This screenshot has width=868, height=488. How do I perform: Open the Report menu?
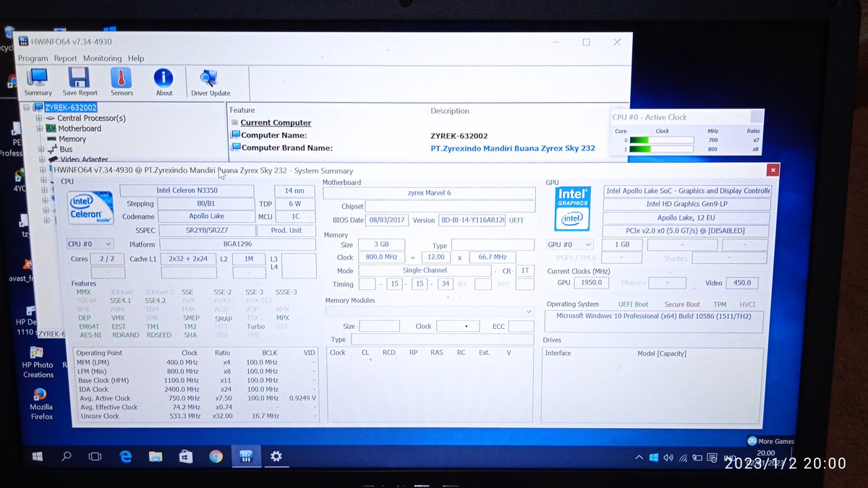pyautogui.click(x=65, y=59)
